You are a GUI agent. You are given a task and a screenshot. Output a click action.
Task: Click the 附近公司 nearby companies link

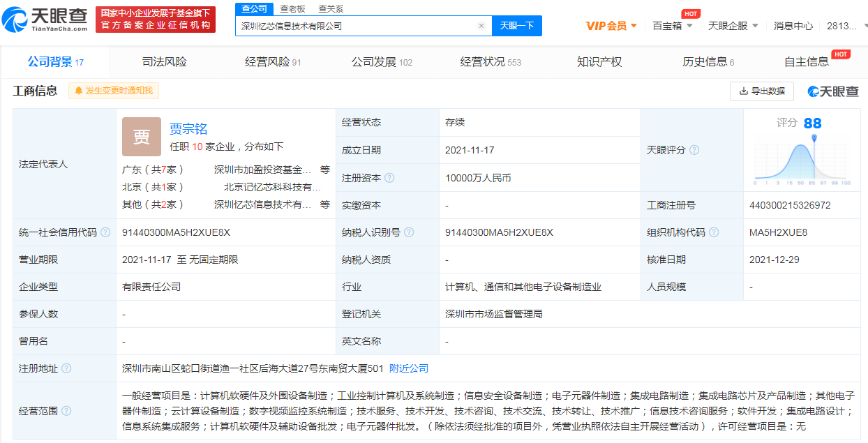[x=409, y=368]
